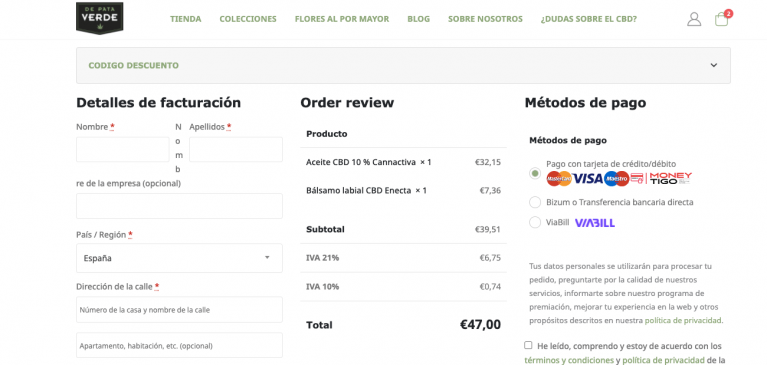Check the terms agreement checkbox
The width and height of the screenshot is (767, 365).
pyautogui.click(x=528, y=345)
